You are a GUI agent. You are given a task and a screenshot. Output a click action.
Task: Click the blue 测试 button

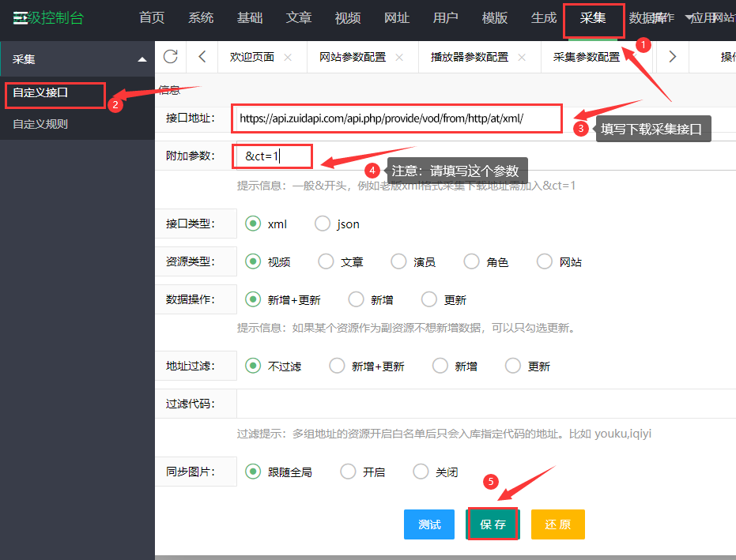(x=429, y=524)
